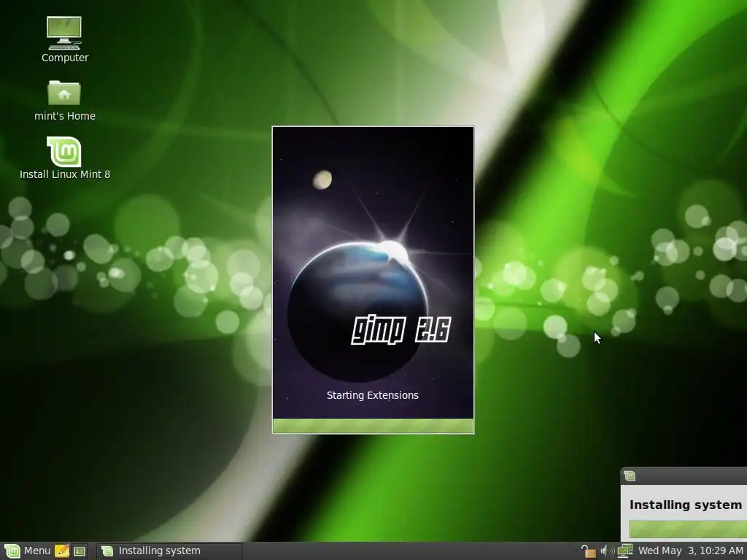Click the GIMP splash progress bar

pos(373,426)
